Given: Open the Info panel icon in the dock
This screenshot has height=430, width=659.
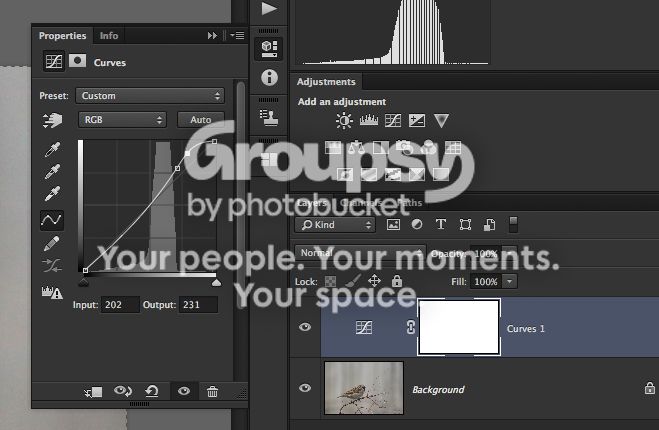Looking at the screenshot, I should click(x=269, y=78).
